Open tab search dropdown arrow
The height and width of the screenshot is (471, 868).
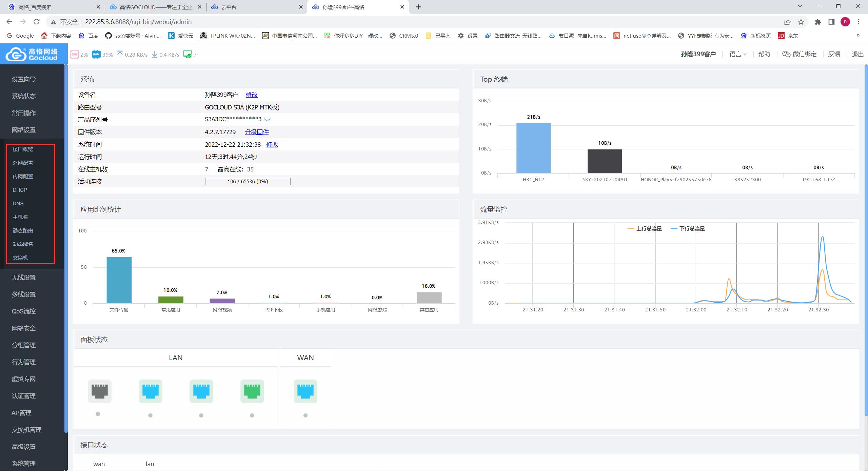coord(800,6)
